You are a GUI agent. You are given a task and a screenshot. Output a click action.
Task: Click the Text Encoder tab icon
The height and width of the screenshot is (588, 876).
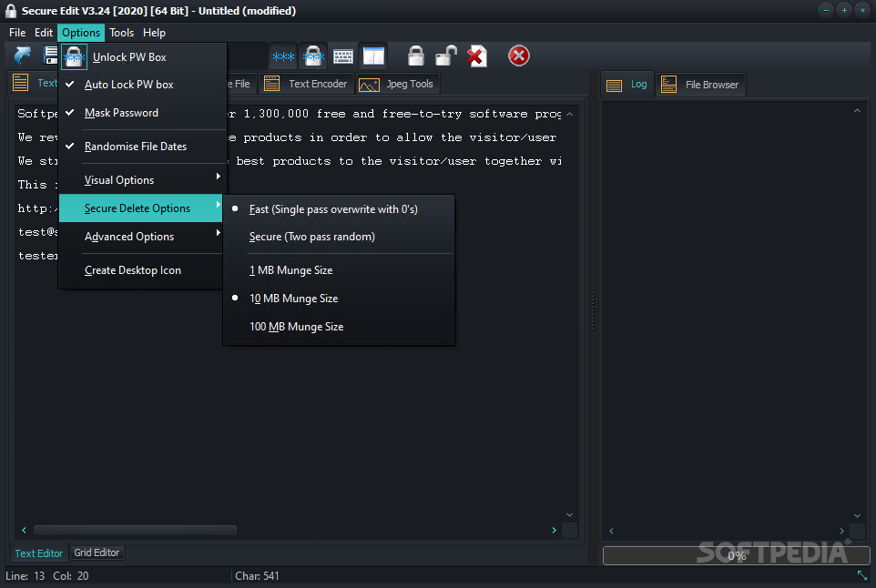pyautogui.click(x=271, y=84)
